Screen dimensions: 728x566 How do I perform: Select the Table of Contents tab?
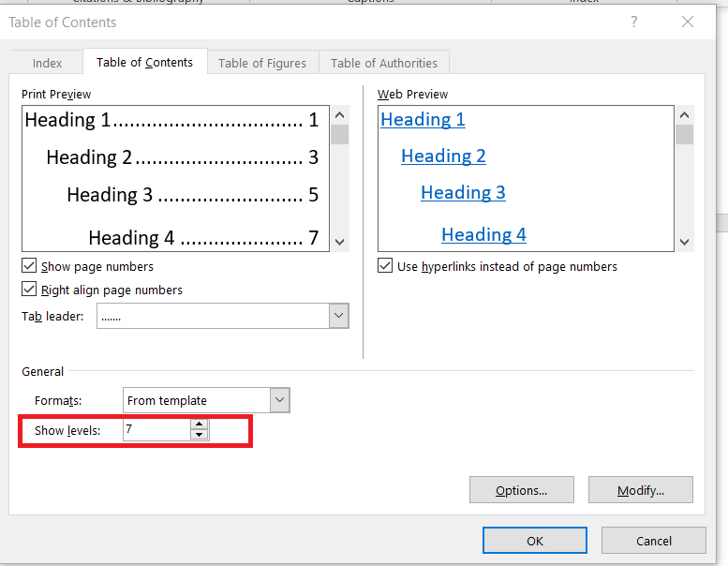[x=144, y=62]
